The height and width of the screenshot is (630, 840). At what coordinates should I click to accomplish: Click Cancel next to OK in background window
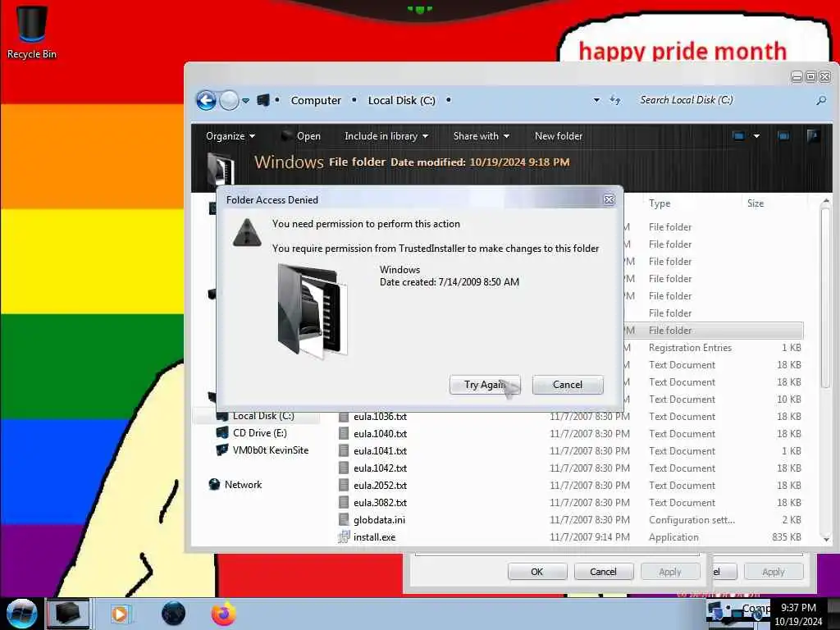point(603,572)
